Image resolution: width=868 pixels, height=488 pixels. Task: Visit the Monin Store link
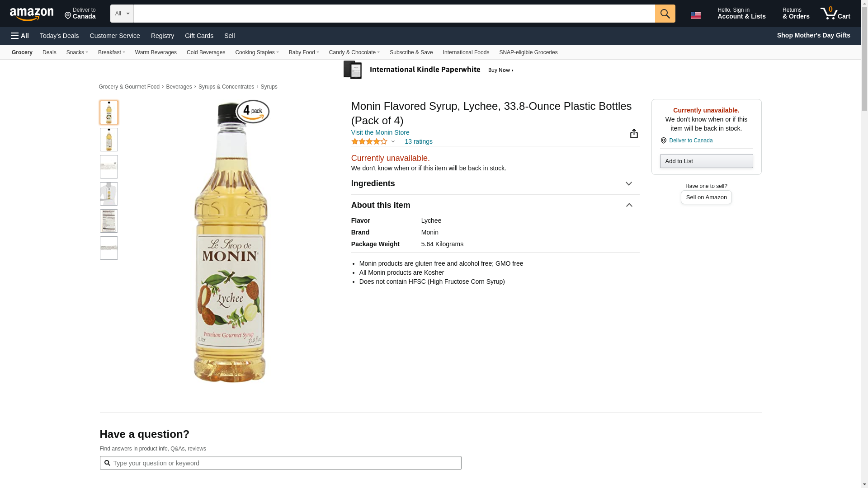click(x=380, y=132)
